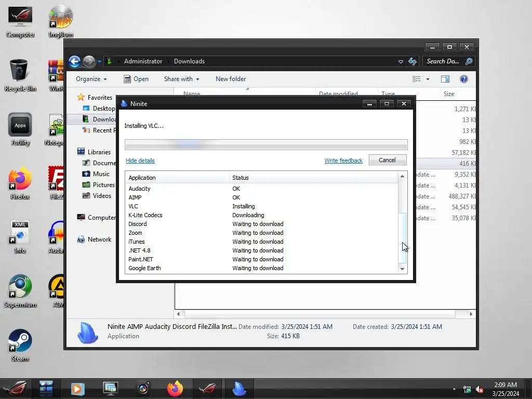Select the Discord row in Ninite

261,224
